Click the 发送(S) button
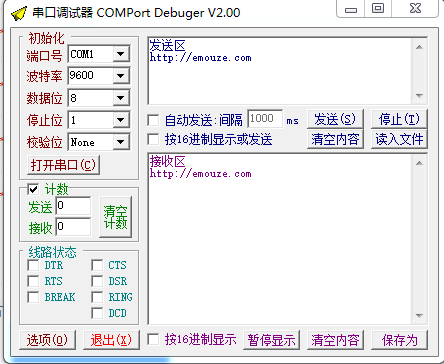444x364 pixels. click(x=335, y=119)
